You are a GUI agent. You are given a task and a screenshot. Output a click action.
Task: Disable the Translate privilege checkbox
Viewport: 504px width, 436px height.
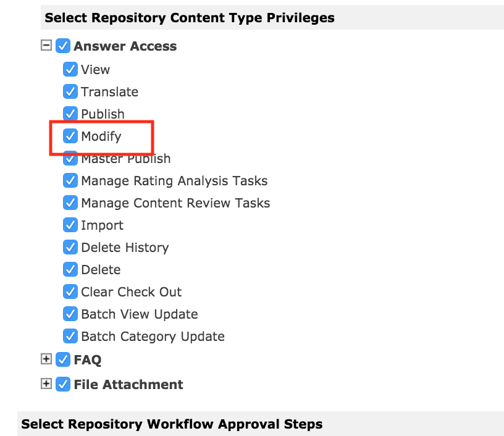click(x=70, y=91)
